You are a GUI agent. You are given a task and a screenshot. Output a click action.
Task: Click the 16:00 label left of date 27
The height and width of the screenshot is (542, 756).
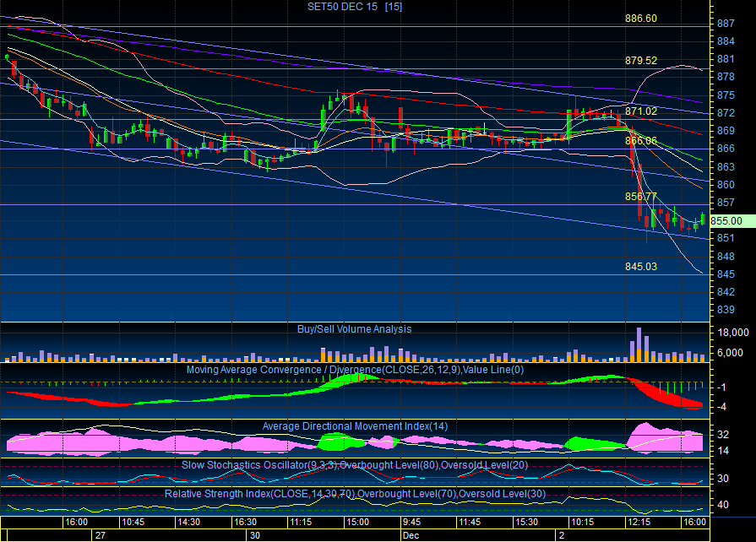coord(77,522)
